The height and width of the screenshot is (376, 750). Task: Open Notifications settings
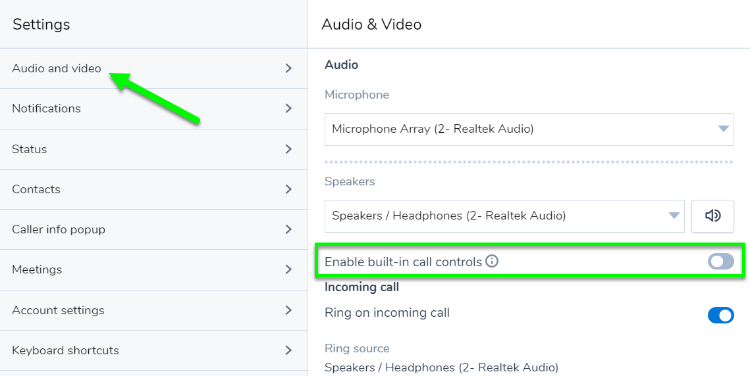pyautogui.click(x=154, y=109)
